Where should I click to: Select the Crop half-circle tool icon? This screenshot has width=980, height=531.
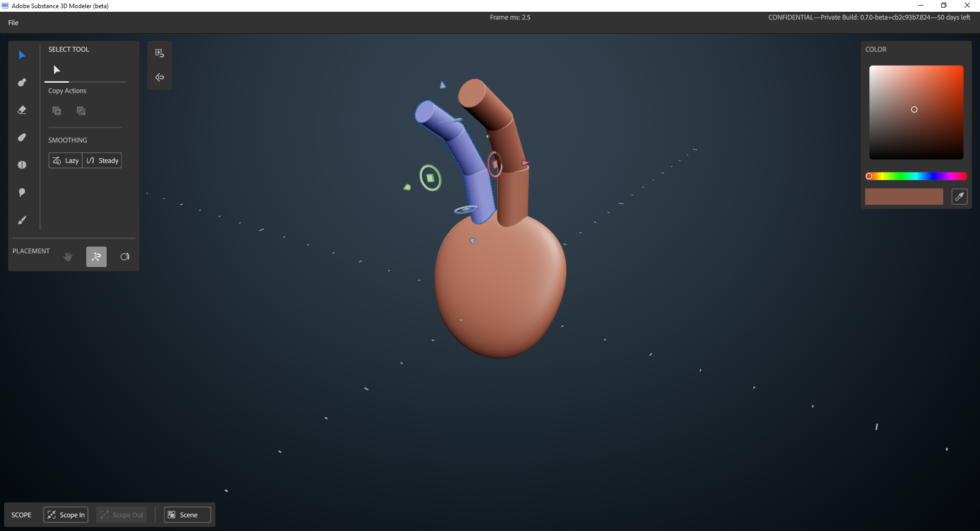[22, 165]
